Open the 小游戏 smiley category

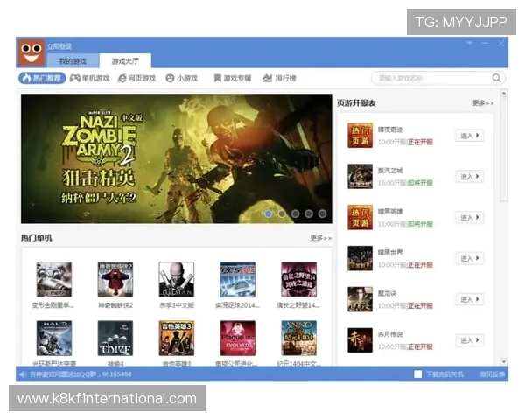pyautogui.click(x=182, y=78)
